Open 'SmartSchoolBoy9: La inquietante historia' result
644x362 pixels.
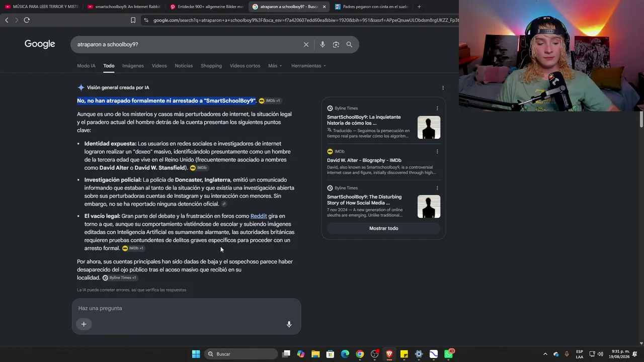[x=364, y=120]
